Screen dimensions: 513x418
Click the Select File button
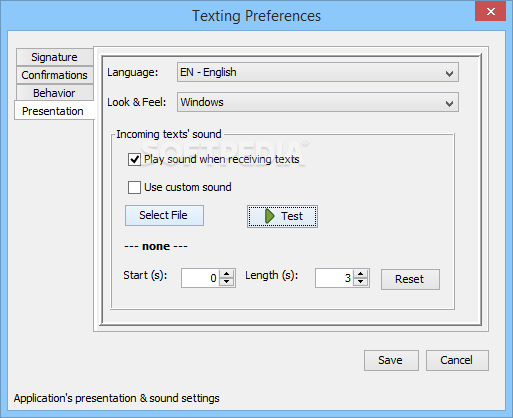coord(164,215)
